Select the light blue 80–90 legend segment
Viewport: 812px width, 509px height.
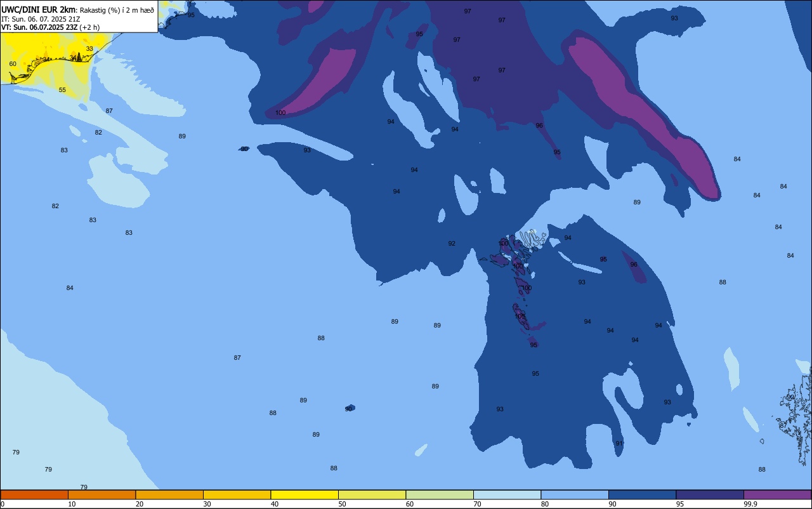575,494
